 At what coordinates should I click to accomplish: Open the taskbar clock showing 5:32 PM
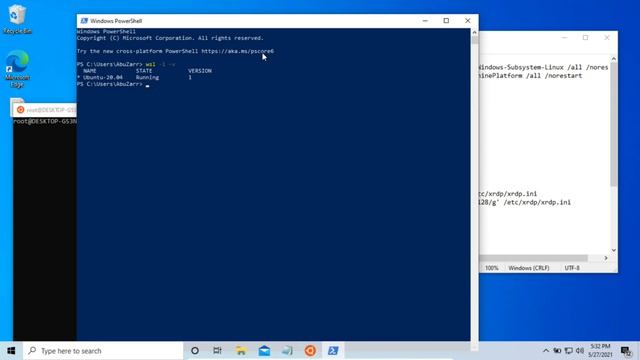(x=600, y=351)
